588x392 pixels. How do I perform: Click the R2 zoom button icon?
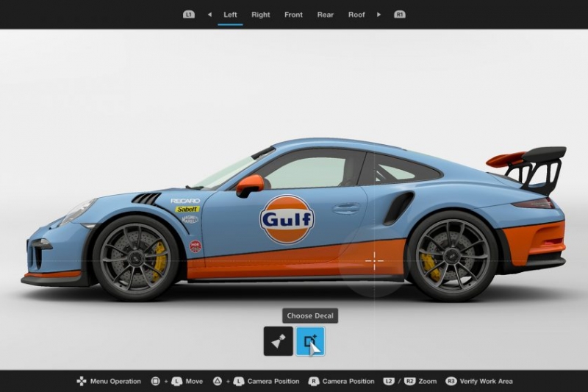pos(409,381)
